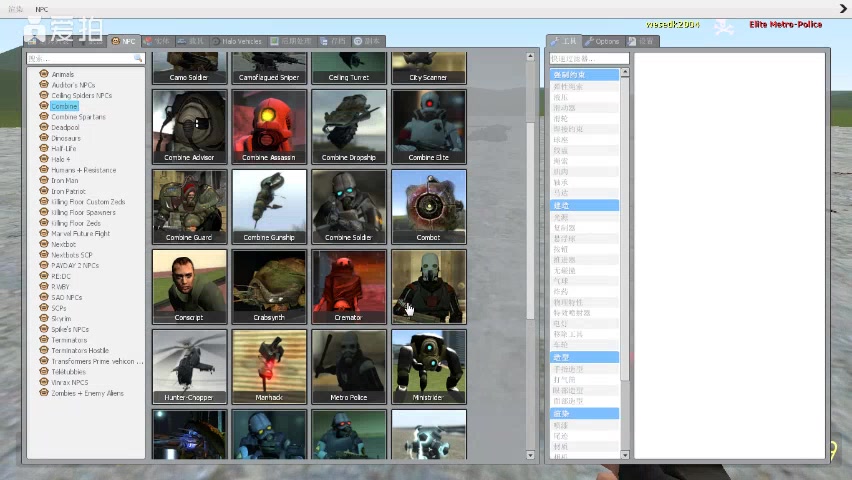Open Marvel Future Fight category
This screenshot has width=852, height=480.
(80, 234)
